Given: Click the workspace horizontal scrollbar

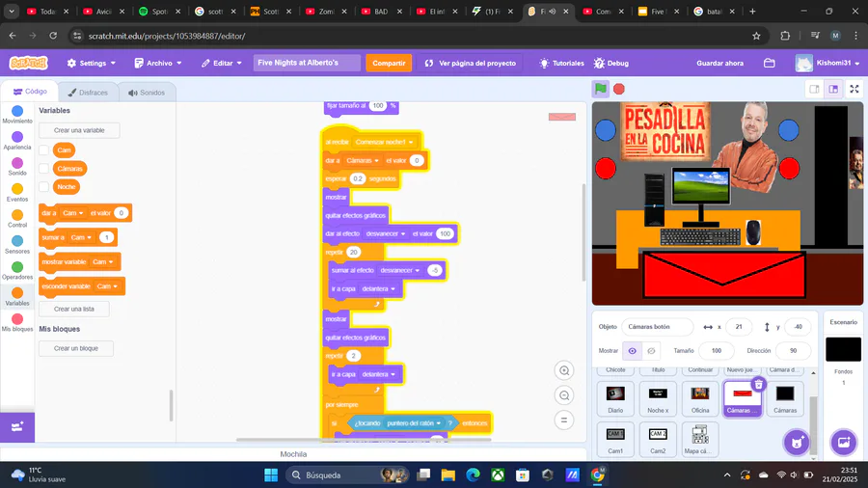Looking at the screenshot, I should click(x=364, y=440).
